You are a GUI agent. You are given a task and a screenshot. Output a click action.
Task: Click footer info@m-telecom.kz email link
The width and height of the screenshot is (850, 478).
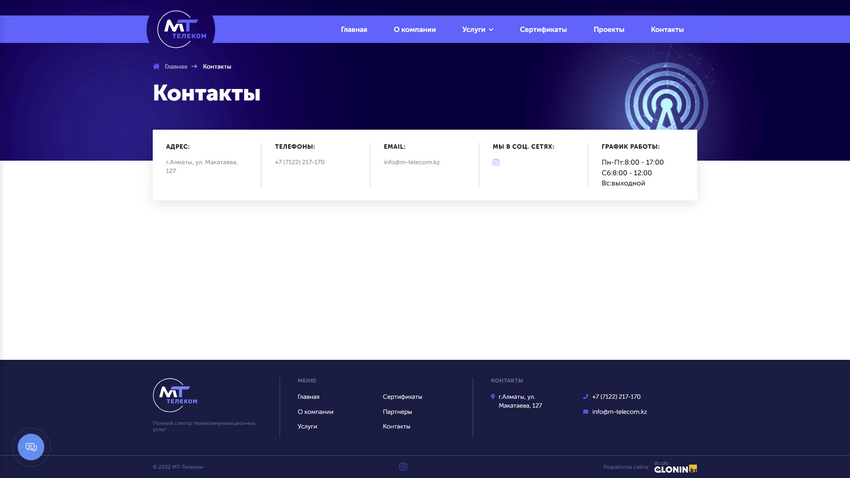click(x=620, y=412)
